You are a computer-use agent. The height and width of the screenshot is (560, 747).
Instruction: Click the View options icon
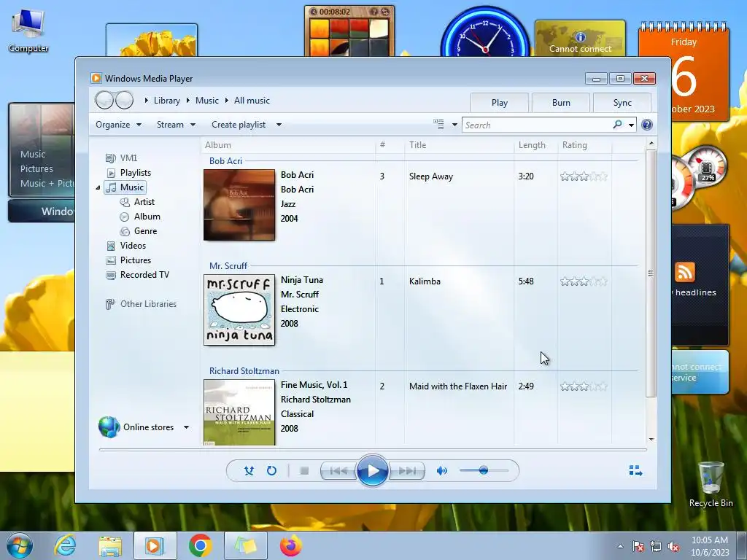pyautogui.click(x=438, y=124)
